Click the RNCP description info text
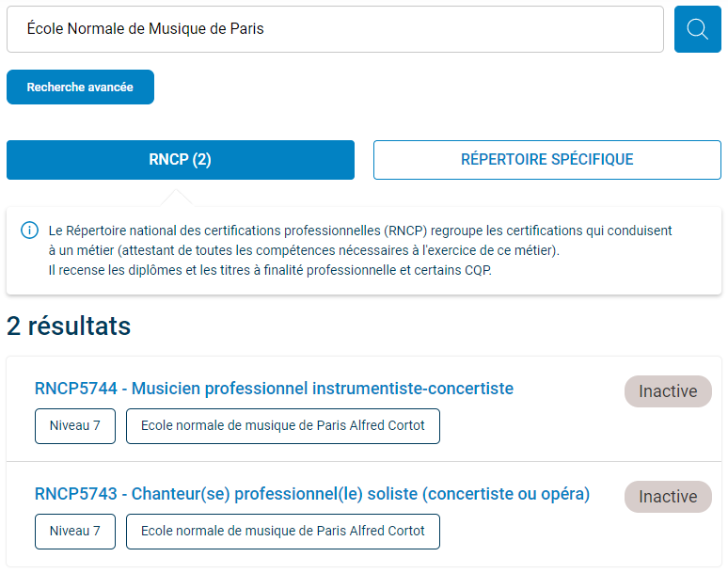The height and width of the screenshot is (573, 728). [360, 250]
